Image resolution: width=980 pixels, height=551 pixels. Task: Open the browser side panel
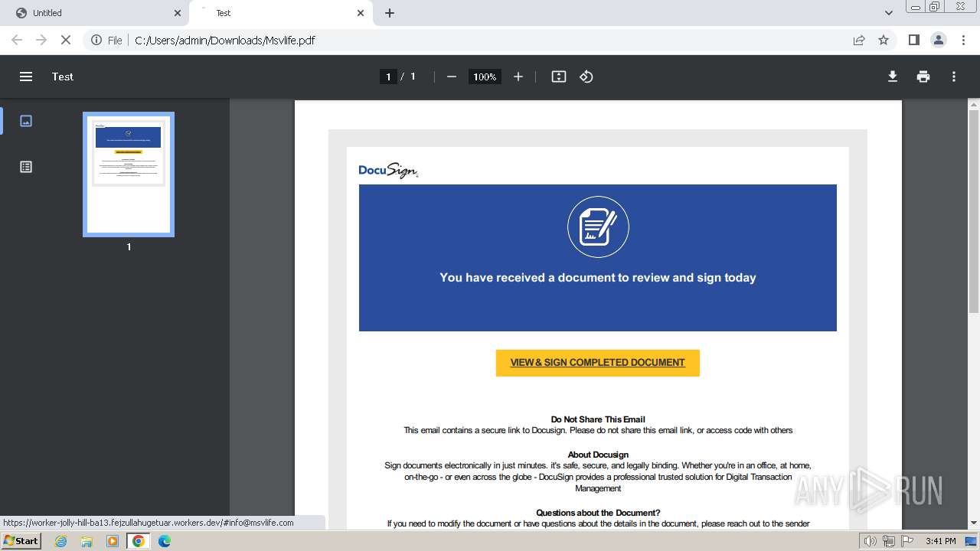(913, 40)
